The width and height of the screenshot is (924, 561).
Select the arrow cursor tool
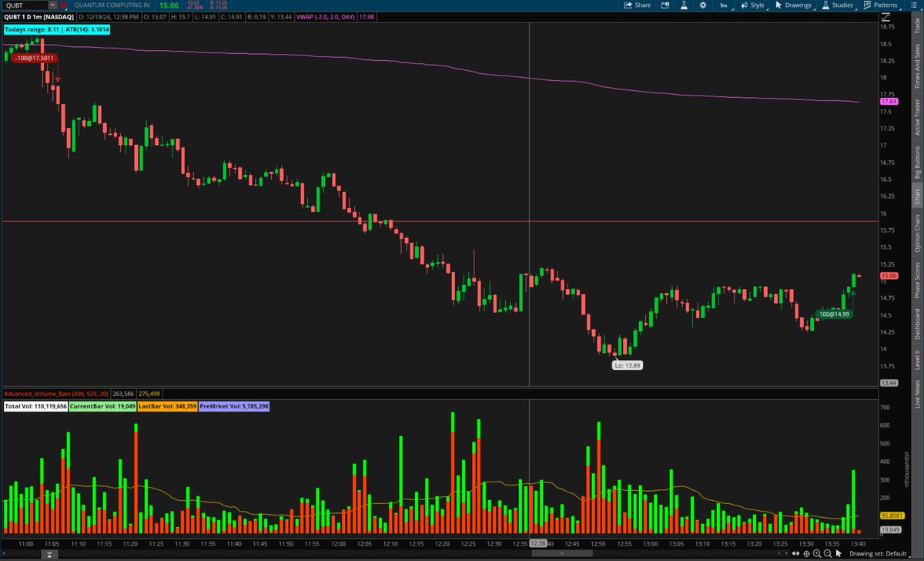point(839,554)
